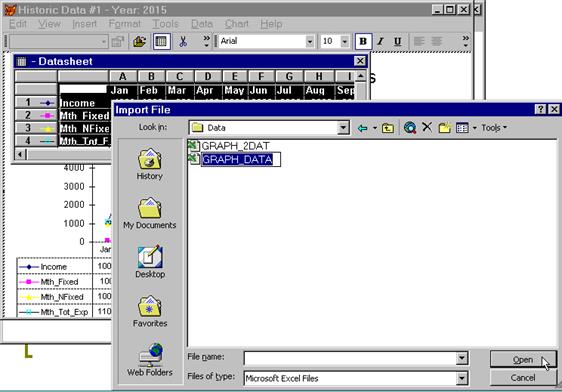The image size is (562, 392).
Task: Open Web Folders in places bar
Action: coord(150,360)
